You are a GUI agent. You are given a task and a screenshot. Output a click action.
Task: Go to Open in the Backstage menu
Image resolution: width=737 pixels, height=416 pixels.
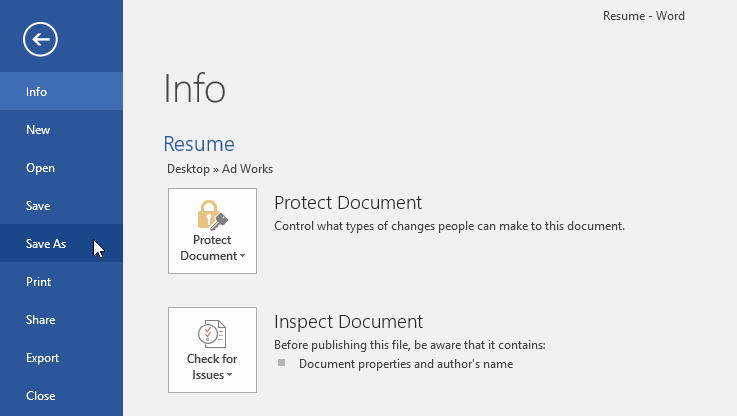tap(40, 168)
